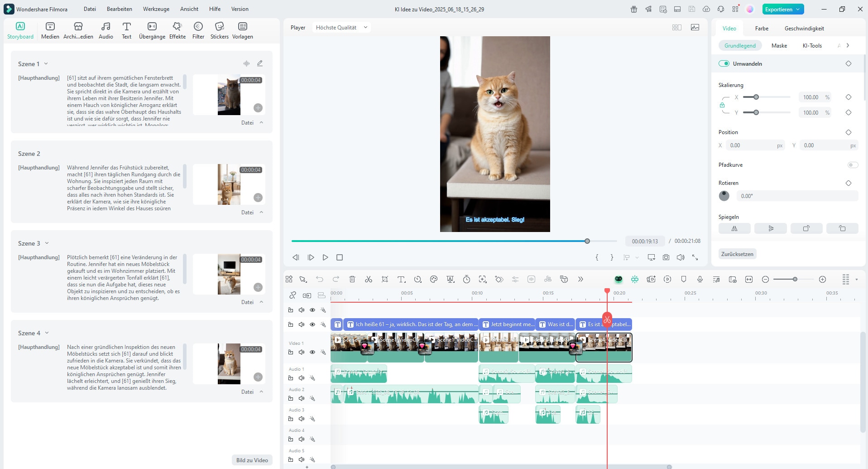Toggle the scaling aspect ratio lock

click(722, 105)
